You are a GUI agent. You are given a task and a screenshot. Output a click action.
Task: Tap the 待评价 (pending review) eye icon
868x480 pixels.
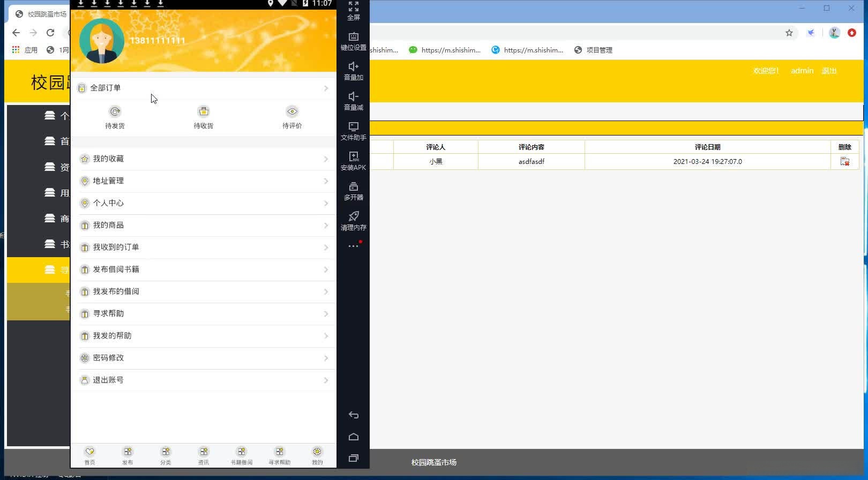[x=292, y=111]
